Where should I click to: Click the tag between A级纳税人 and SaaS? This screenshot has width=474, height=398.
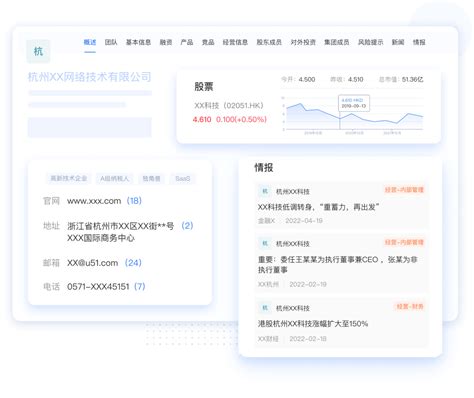point(152,179)
